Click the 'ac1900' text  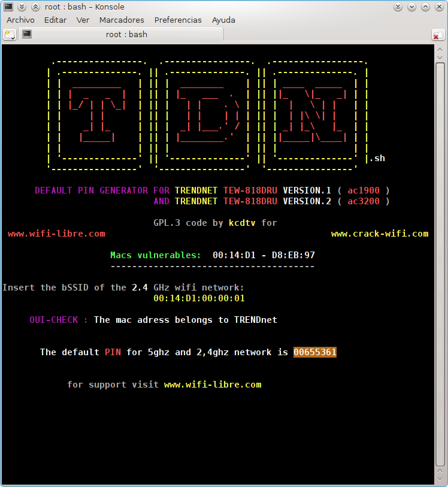click(363, 190)
